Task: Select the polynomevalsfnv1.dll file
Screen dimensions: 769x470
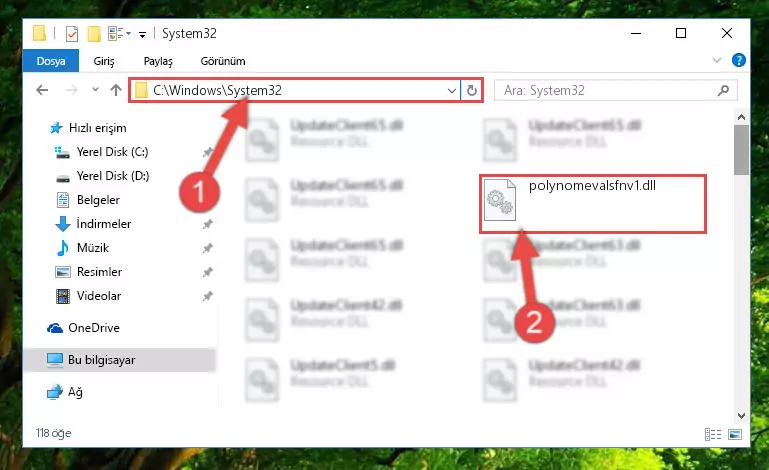Action: (593, 204)
